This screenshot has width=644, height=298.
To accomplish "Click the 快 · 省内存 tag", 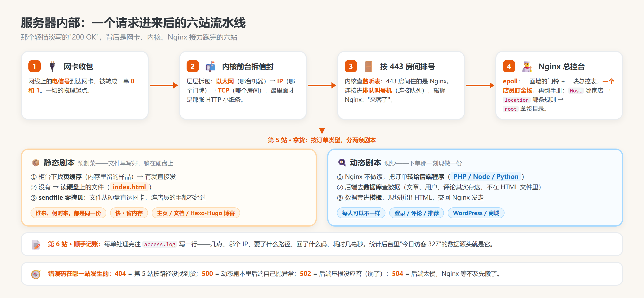I will (129, 213).
